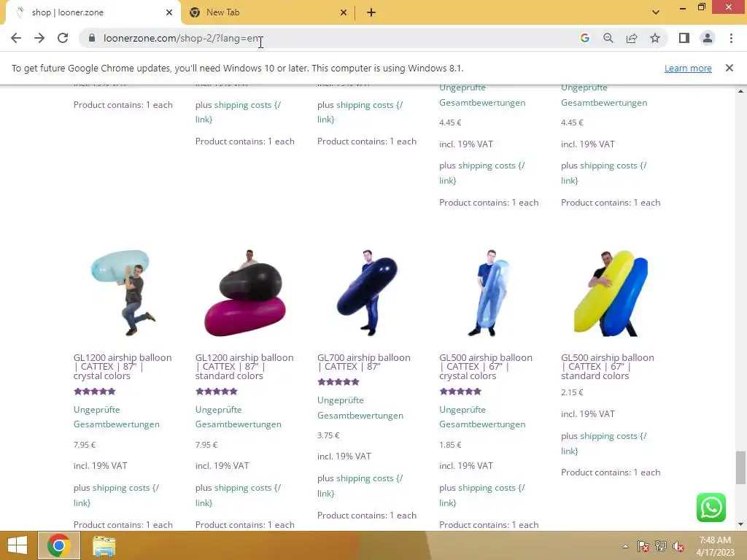Share this page via share icon

(x=632, y=38)
